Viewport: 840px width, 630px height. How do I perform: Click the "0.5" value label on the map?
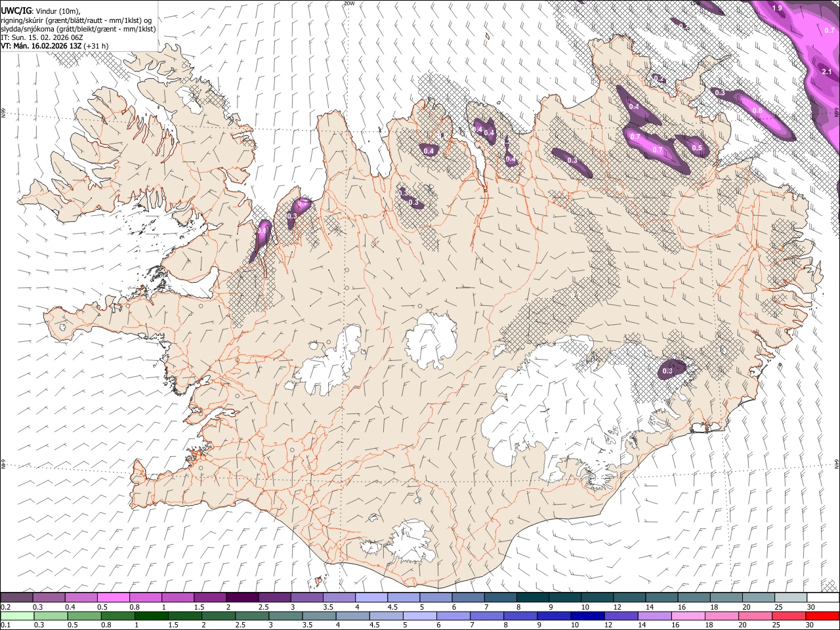(697, 148)
